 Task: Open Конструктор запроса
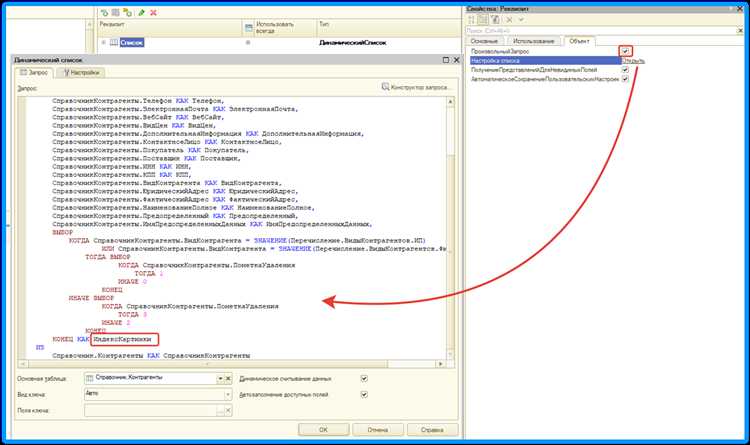tap(415, 89)
